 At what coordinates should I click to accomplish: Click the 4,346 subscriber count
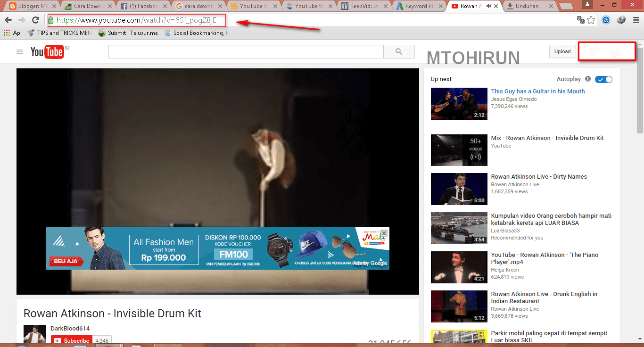tap(102, 340)
